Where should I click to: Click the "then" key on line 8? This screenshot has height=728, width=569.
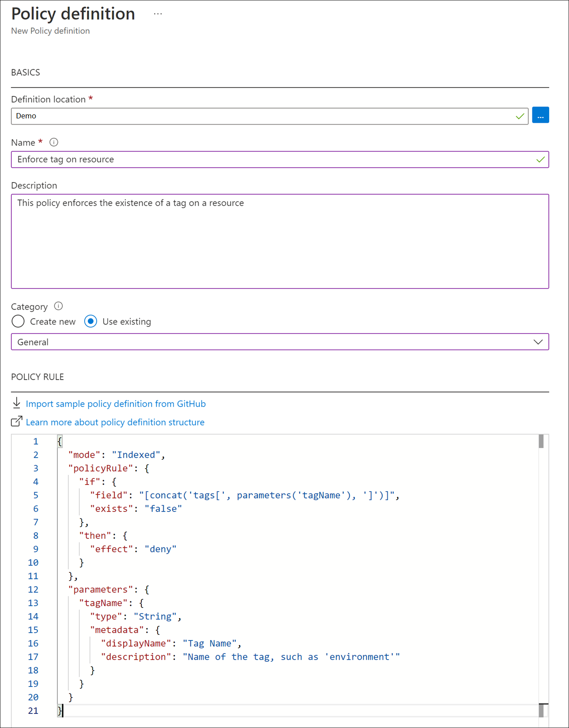pos(95,536)
